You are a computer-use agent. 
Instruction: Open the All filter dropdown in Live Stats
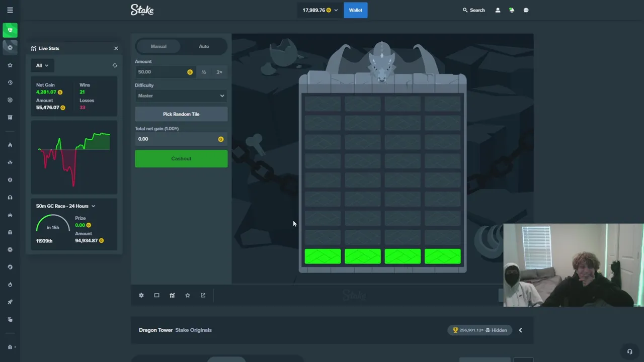[x=42, y=65]
